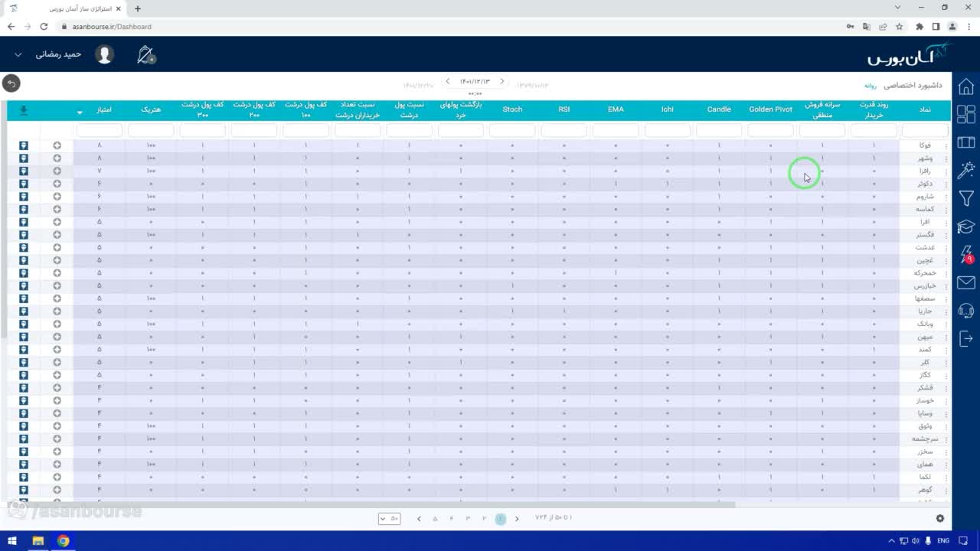This screenshot has width=980, height=551.
Task: Open the funnel filter icon in sidebar
Action: click(965, 198)
